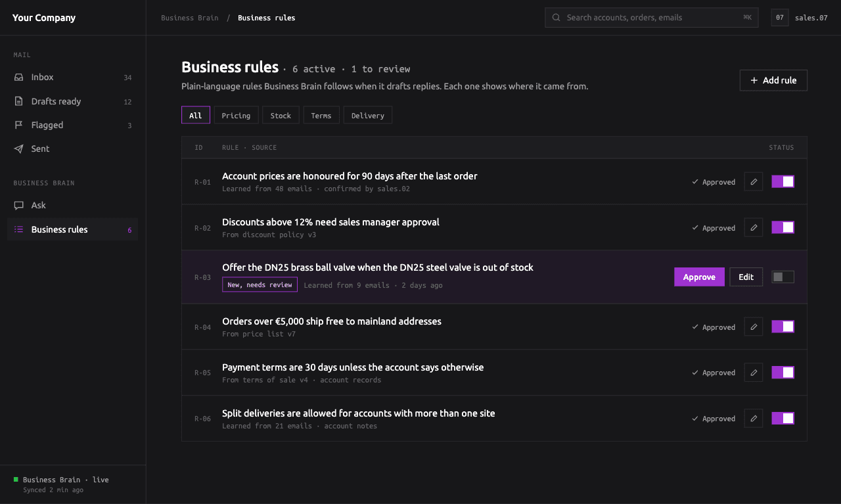Screen dimensions: 841x504
Task: Open the Inbox tray icon
Action: [19, 77]
